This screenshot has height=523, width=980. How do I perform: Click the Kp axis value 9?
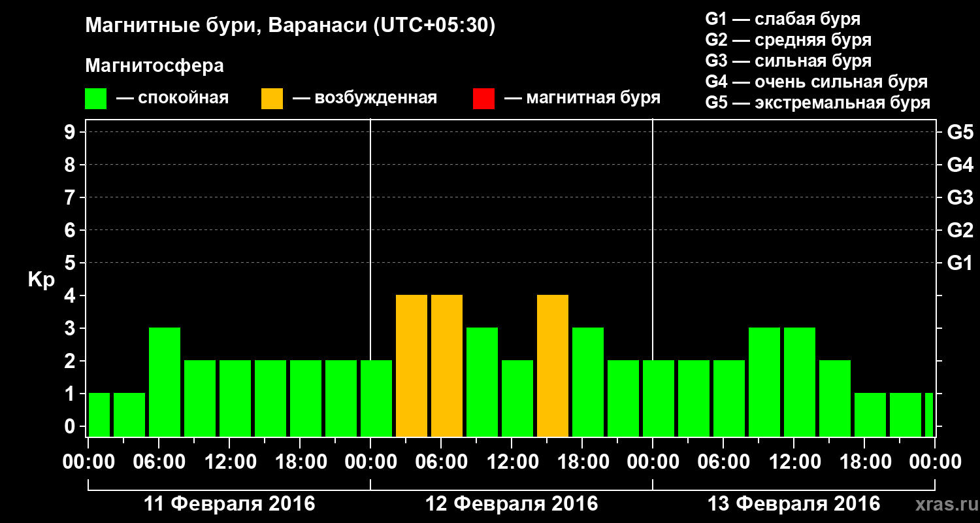(71, 132)
